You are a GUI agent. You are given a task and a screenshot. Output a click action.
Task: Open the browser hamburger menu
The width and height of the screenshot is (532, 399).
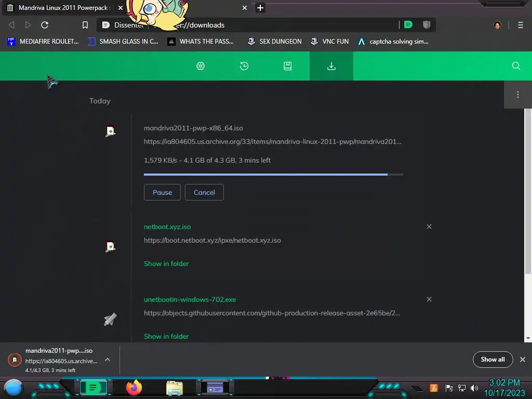(x=521, y=25)
